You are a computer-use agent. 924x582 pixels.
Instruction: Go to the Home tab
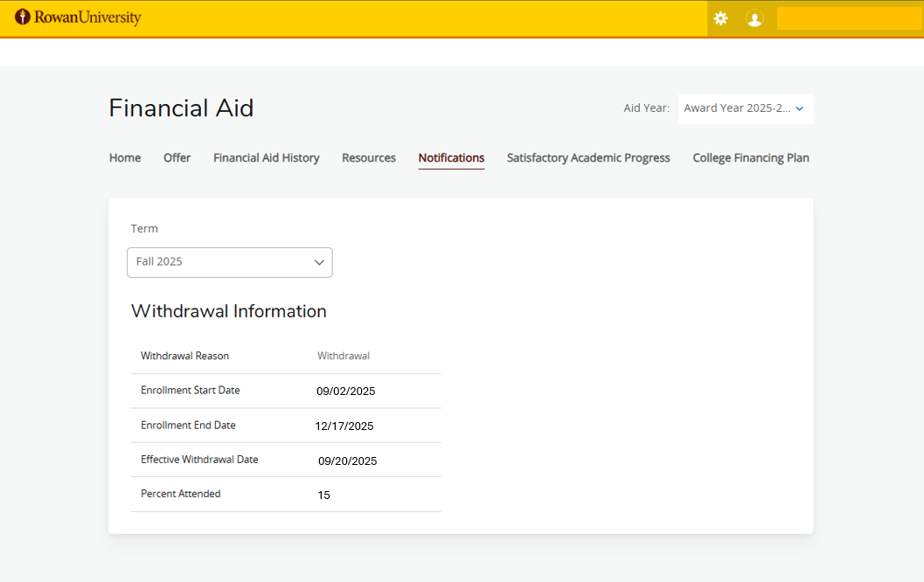click(x=125, y=158)
